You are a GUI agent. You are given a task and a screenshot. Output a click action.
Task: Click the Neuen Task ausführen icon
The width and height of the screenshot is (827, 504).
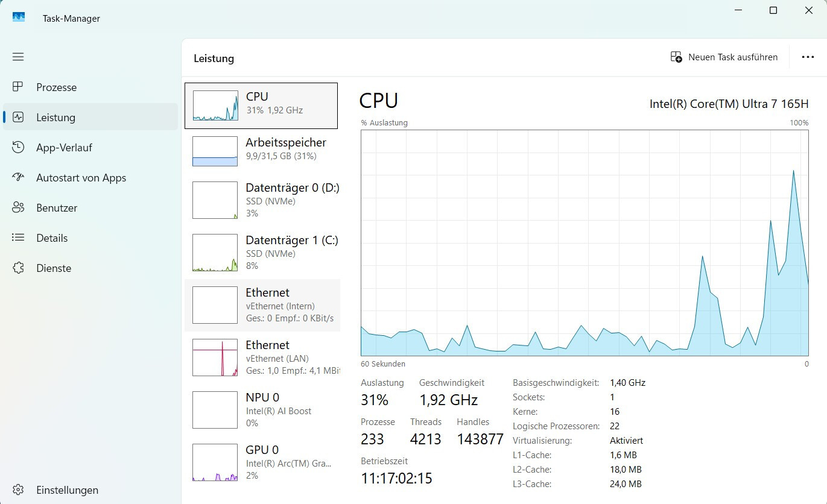676,57
